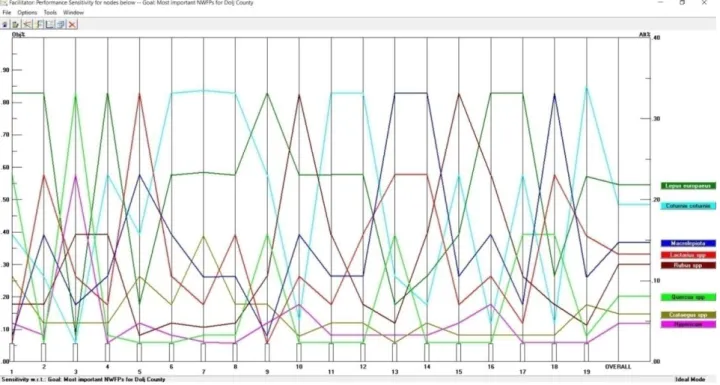This screenshot has width=720, height=385.
Task: Click the x-axis label 6
Action: [x=171, y=367]
